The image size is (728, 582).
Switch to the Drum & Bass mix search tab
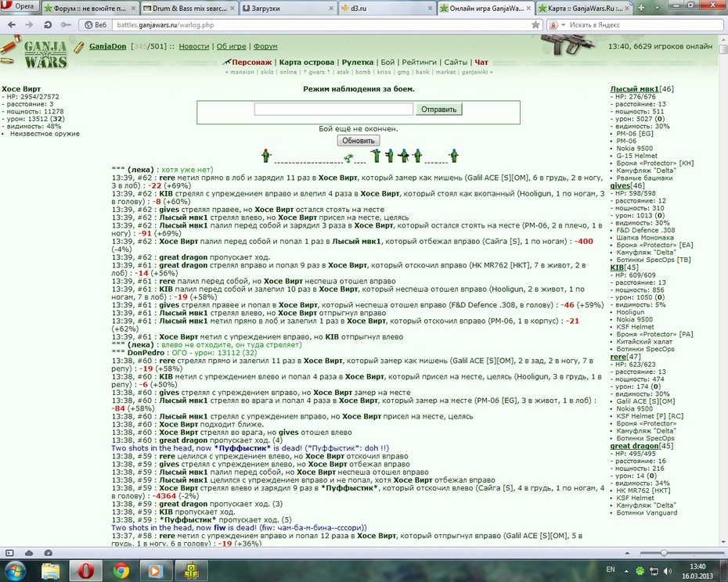pyautogui.click(x=189, y=9)
